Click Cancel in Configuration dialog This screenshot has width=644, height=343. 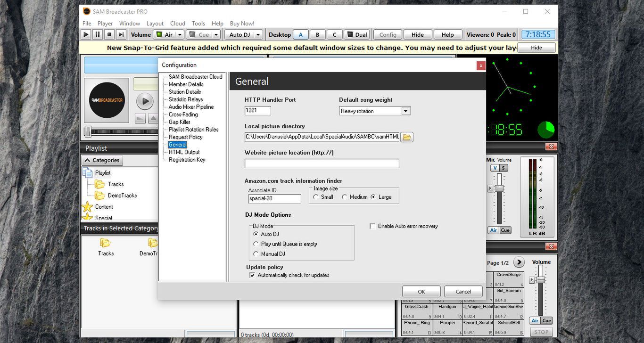[x=463, y=292]
